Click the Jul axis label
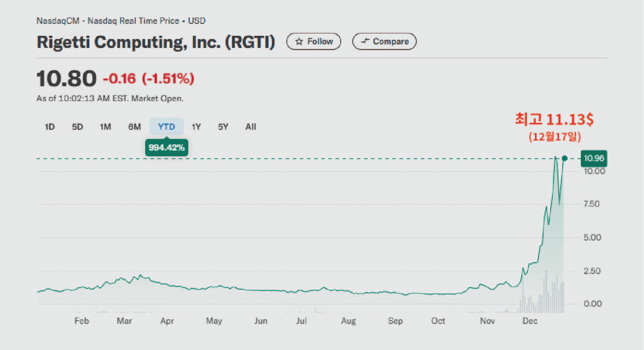644x350 pixels. tap(301, 321)
